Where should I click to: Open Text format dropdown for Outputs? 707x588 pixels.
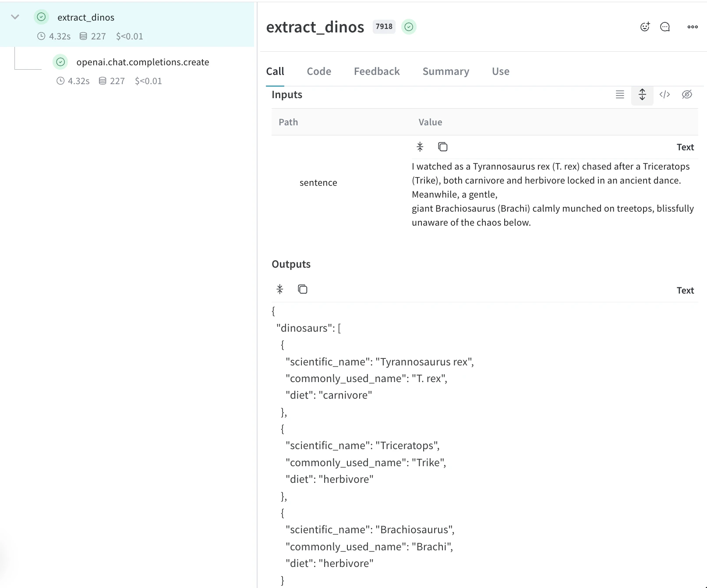click(685, 290)
